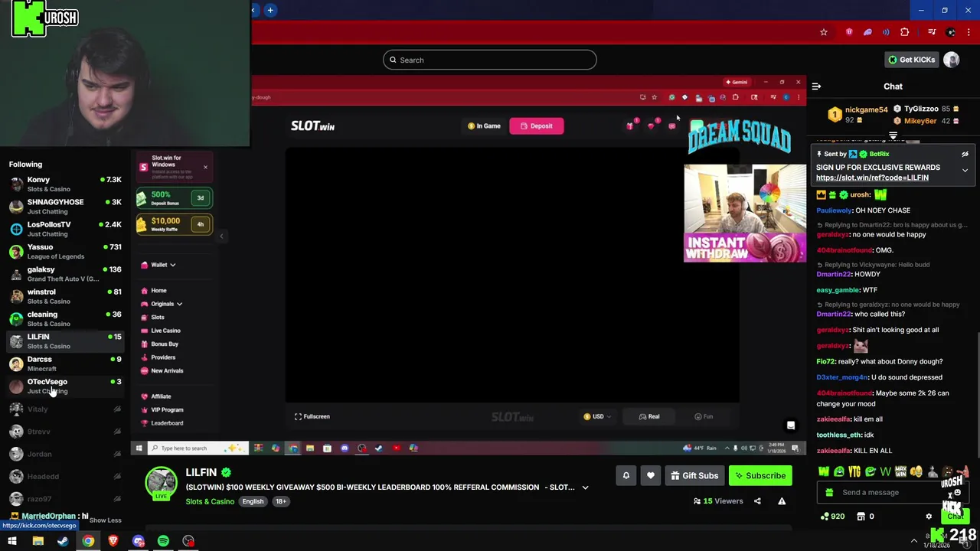Collapse the Following list with Show Less
The height and width of the screenshot is (551, 980).
pos(105,520)
